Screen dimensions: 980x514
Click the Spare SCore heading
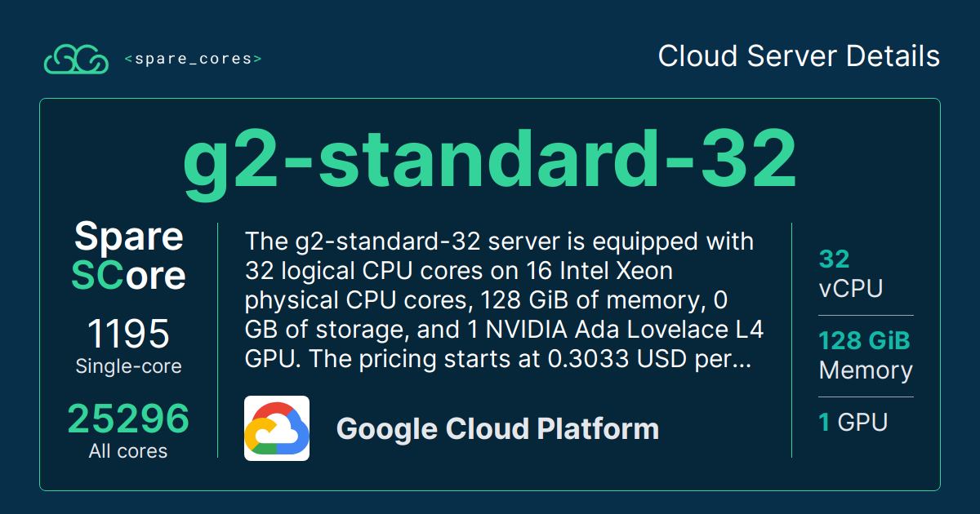pos(128,256)
